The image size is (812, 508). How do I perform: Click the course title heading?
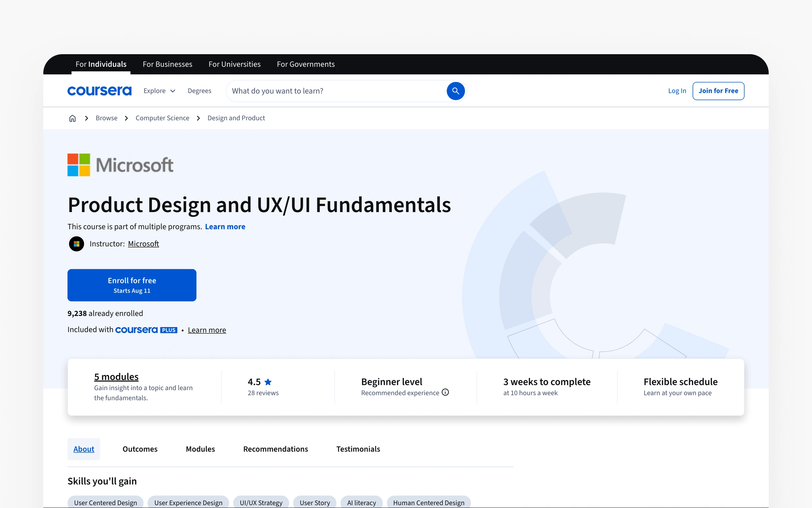click(x=260, y=205)
